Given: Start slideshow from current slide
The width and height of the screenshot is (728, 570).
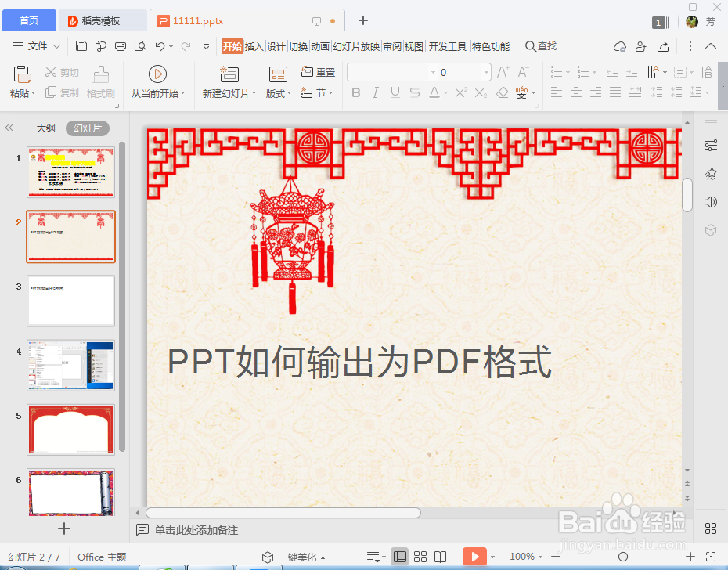Looking at the screenshot, I should pyautogui.click(x=158, y=75).
